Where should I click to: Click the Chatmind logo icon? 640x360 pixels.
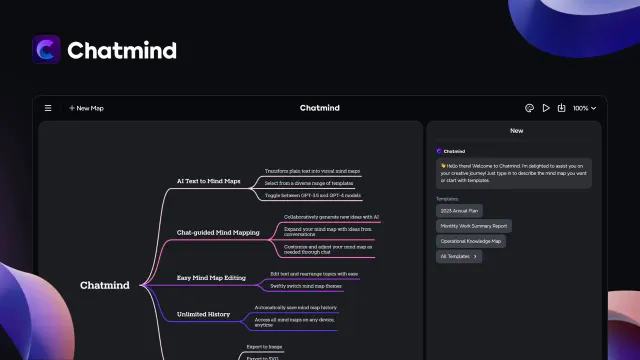click(x=46, y=49)
